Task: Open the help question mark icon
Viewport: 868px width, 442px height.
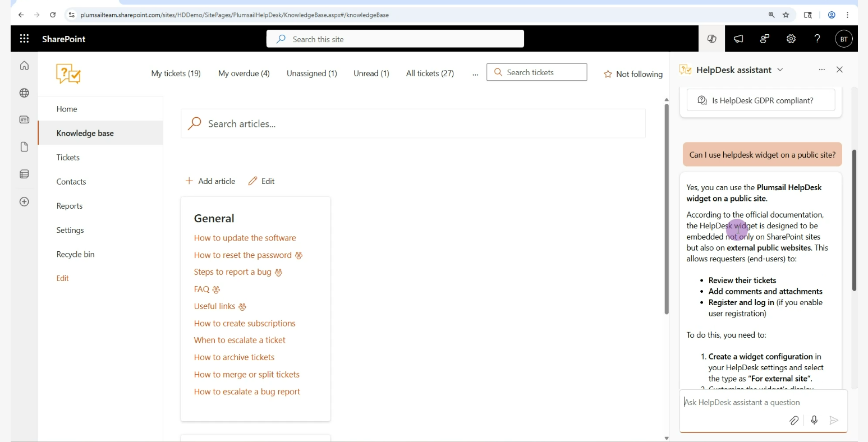Action: click(818, 39)
